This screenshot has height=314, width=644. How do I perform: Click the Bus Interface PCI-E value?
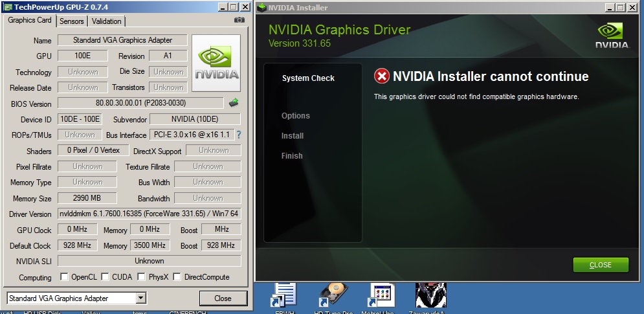coord(192,135)
